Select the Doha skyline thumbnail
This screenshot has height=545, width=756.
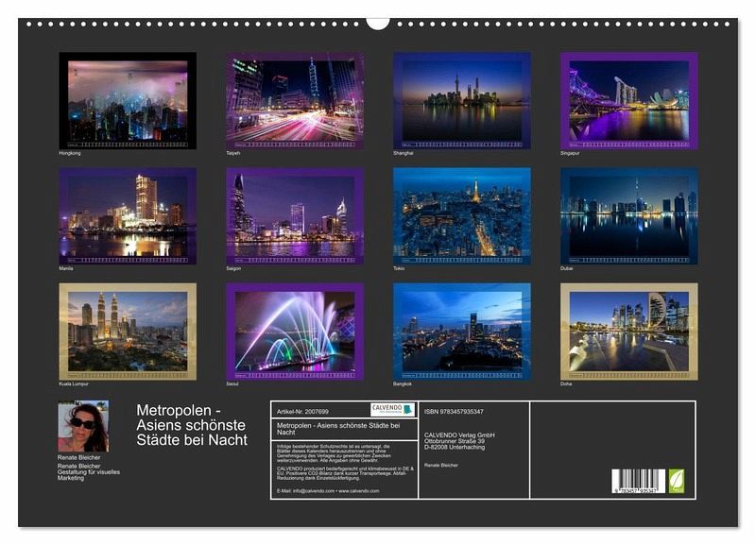click(x=629, y=332)
